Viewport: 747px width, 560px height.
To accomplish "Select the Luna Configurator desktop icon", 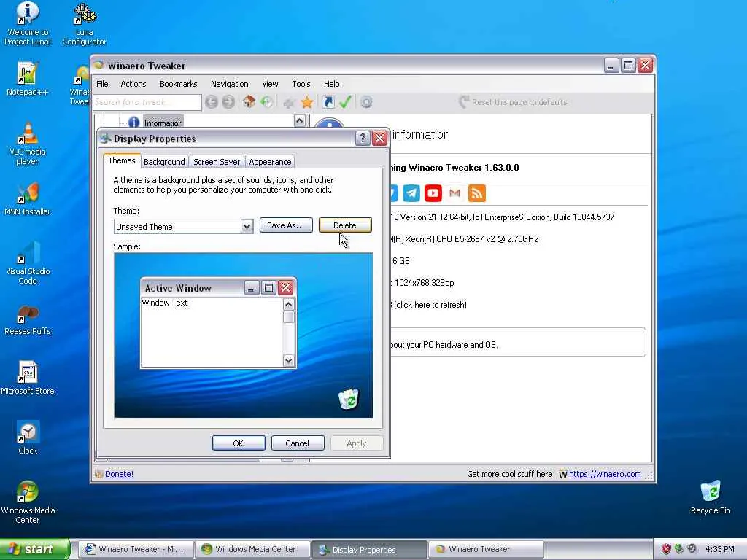I will pos(85,24).
